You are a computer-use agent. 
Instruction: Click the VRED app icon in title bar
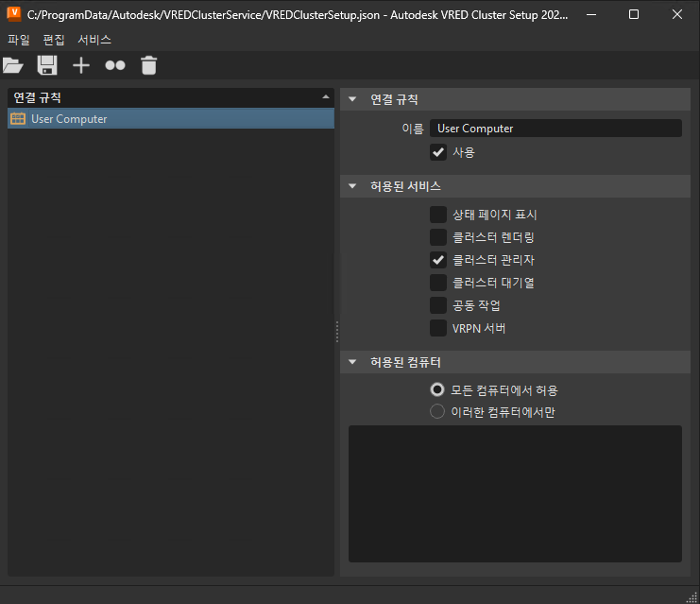(14, 14)
